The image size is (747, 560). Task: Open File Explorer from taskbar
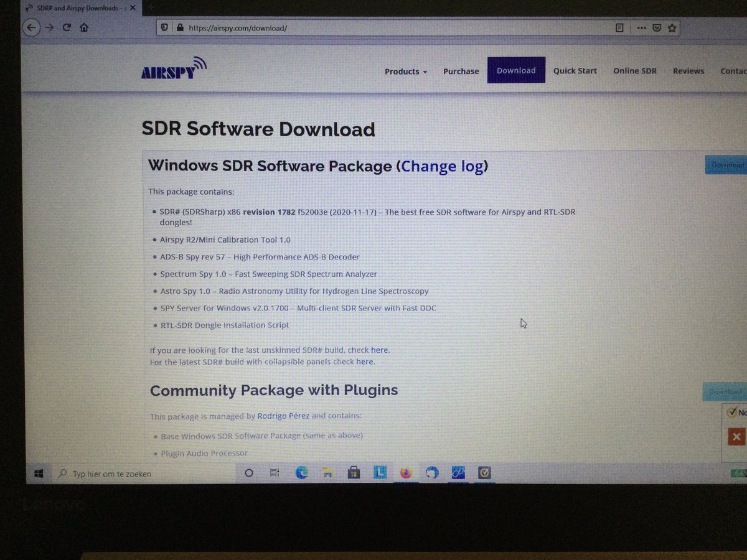(x=327, y=474)
